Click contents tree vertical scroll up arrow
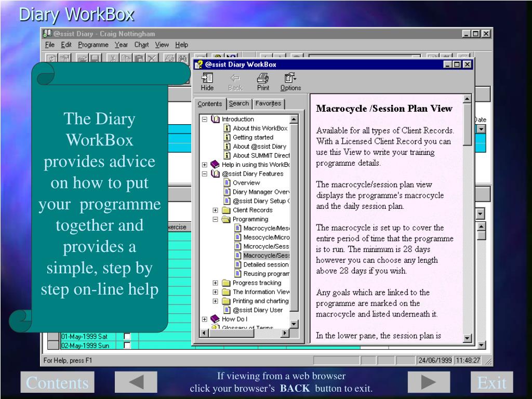 294,119
